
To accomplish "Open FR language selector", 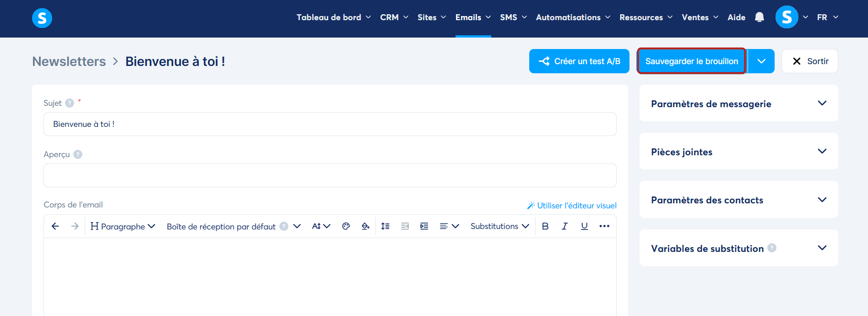I will click(x=827, y=17).
